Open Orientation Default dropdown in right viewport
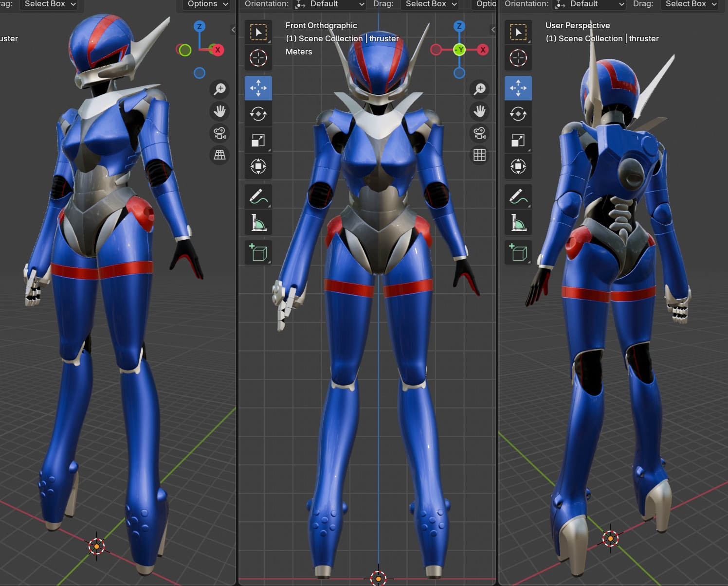The width and height of the screenshot is (728, 586). (x=590, y=4)
